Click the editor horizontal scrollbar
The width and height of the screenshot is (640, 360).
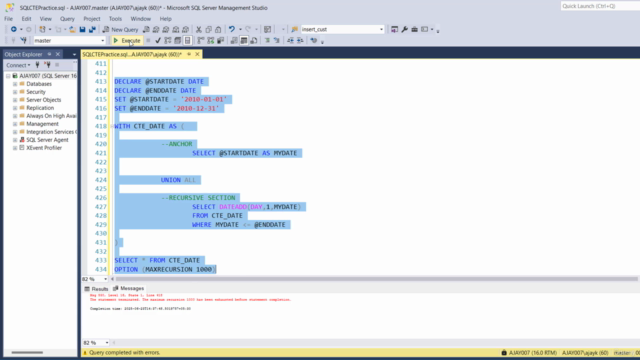click(376, 279)
